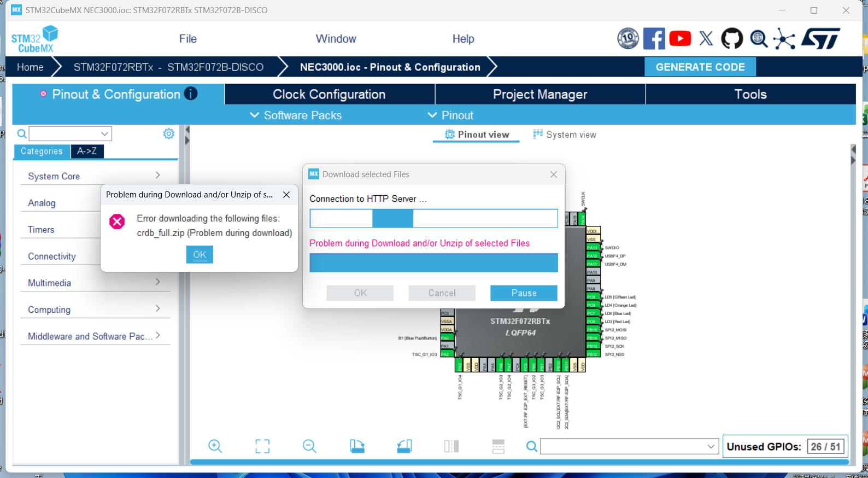868x478 pixels.
Task: Click Pause in the download dialog
Action: click(523, 293)
